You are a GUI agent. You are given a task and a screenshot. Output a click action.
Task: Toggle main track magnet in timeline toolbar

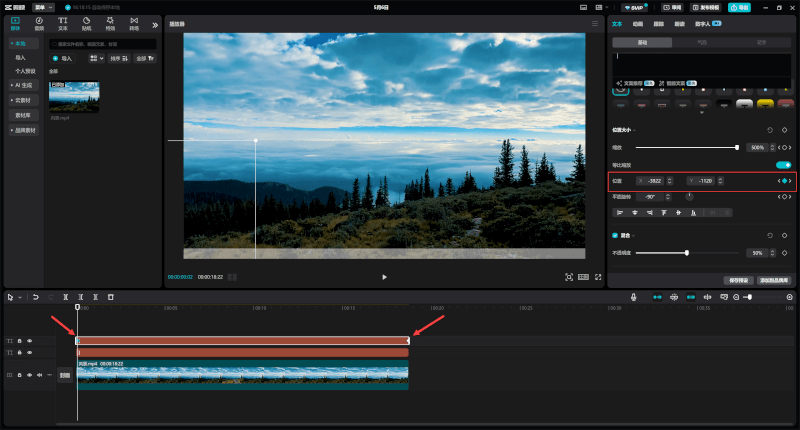click(x=657, y=297)
